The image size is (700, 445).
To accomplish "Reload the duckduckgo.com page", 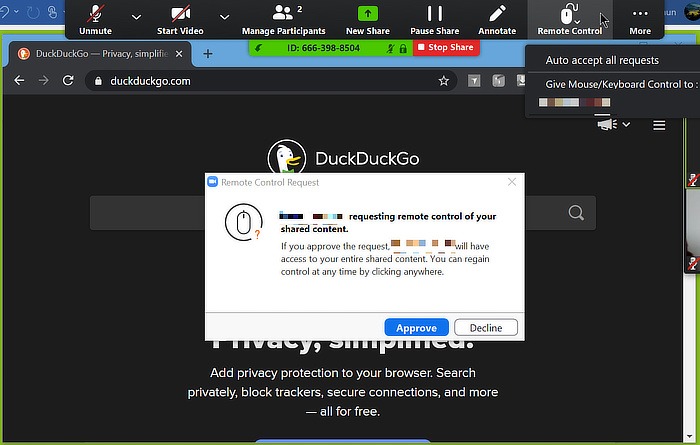I will [68, 80].
